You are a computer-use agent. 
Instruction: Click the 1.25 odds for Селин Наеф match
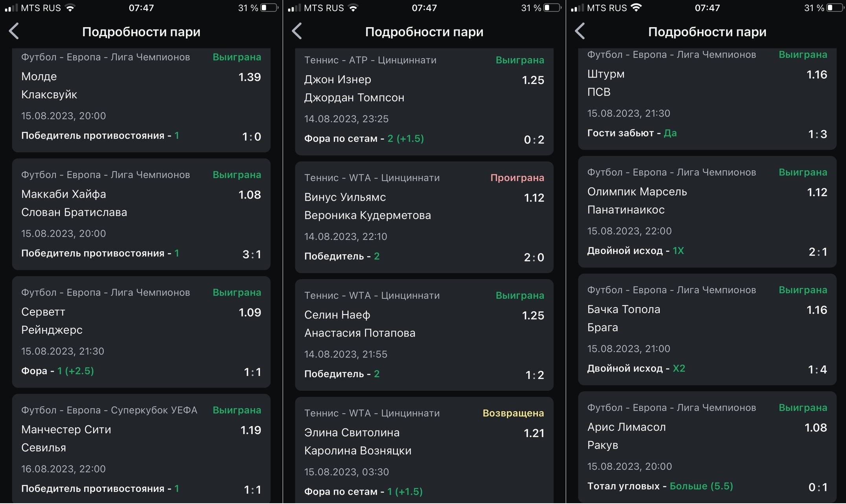[x=533, y=316]
